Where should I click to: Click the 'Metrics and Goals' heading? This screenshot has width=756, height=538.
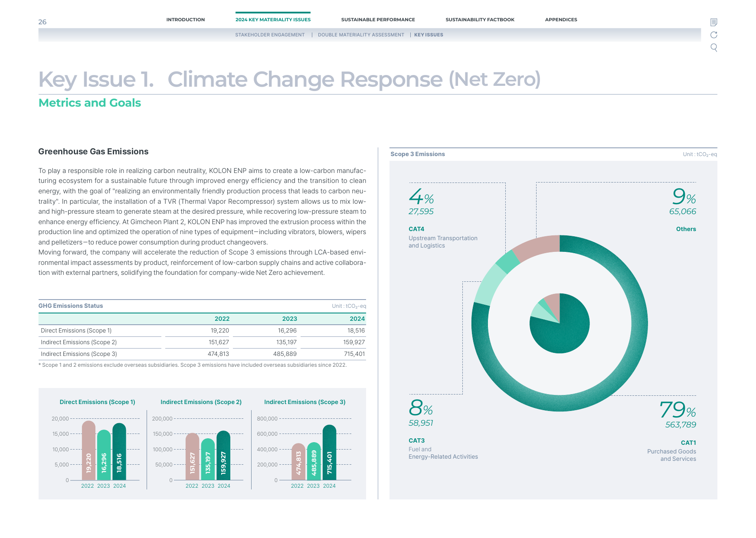tap(90, 103)
